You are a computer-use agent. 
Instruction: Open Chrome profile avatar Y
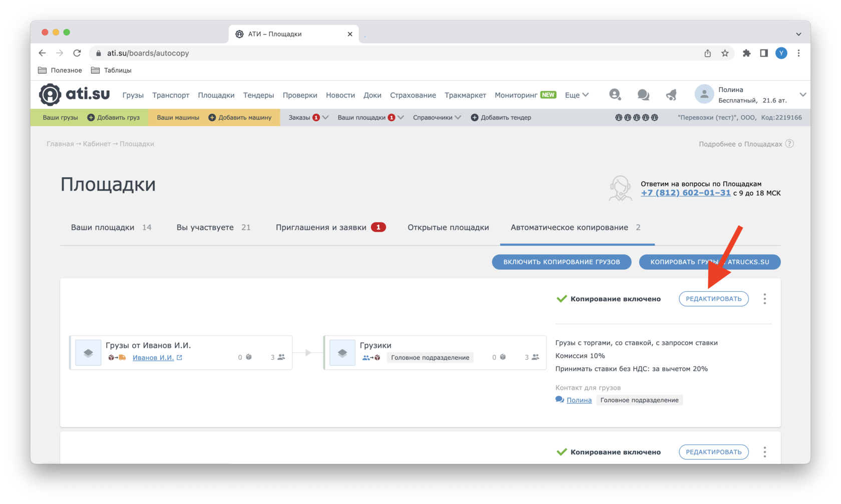(781, 53)
